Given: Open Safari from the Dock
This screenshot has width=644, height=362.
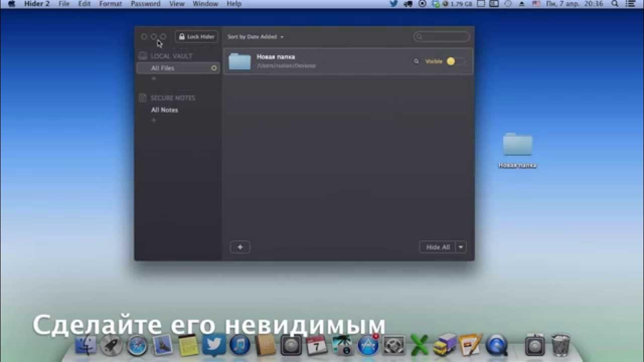Looking at the screenshot, I should pos(137,346).
